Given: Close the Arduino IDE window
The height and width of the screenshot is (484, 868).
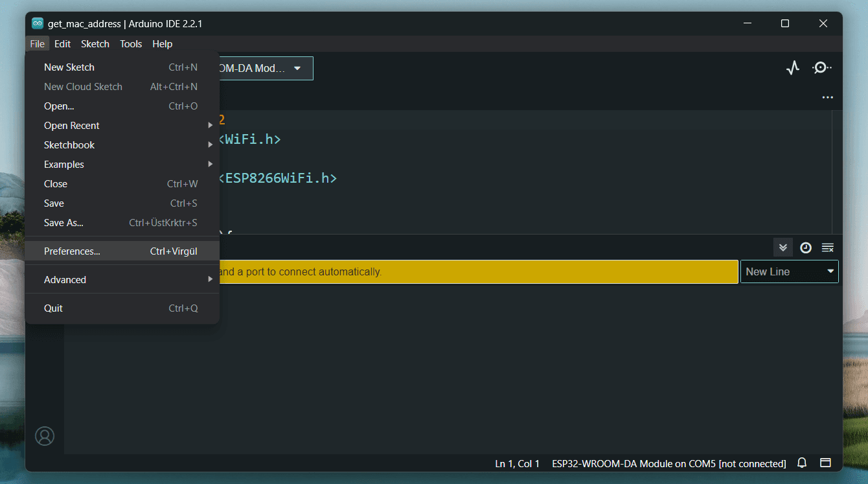Looking at the screenshot, I should point(823,23).
